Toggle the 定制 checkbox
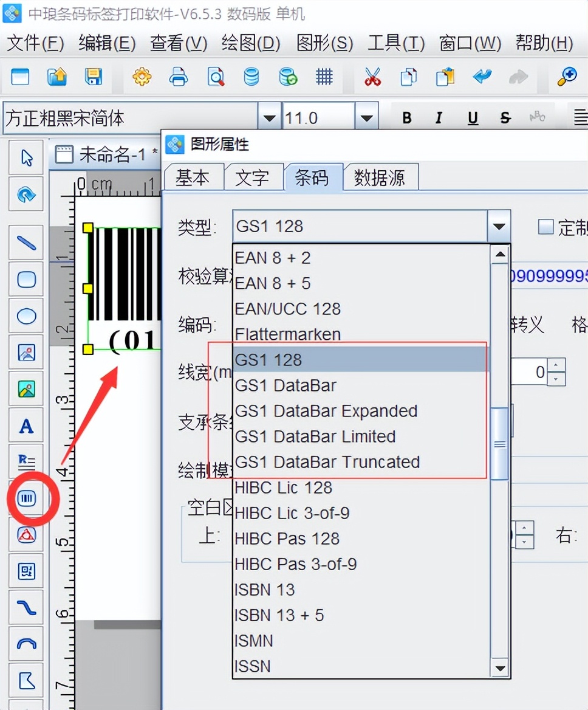 tap(546, 227)
